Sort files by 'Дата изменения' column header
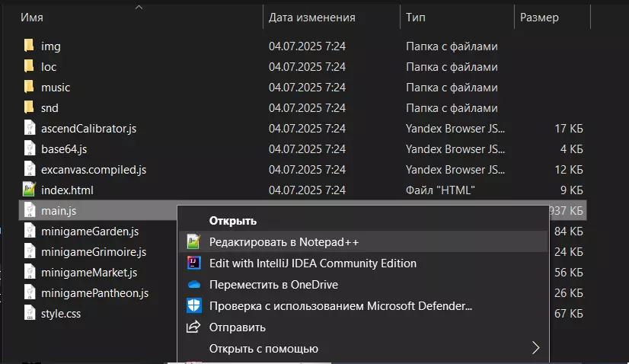This screenshot has width=629, height=364. [x=312, y=18]
